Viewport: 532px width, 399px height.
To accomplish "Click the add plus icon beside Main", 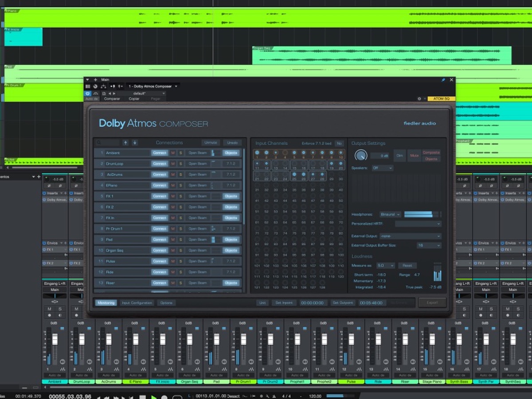I will pyautogui.click(x=95, y=80).
